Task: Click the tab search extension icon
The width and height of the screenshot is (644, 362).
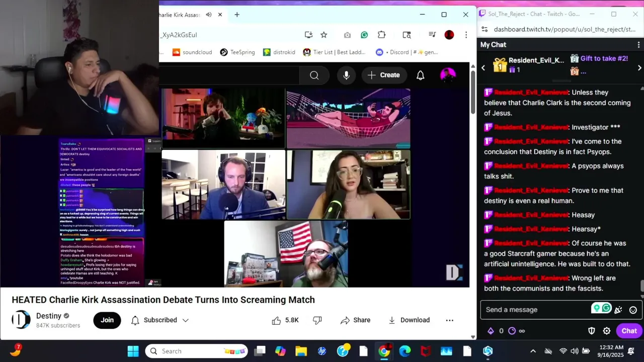Action: pos(407,35)
